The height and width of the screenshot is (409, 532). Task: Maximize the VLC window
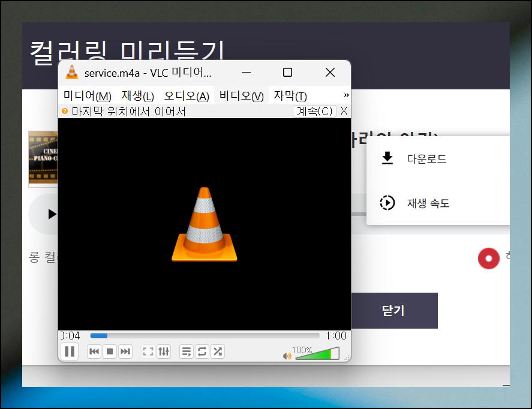coord(287,72)
